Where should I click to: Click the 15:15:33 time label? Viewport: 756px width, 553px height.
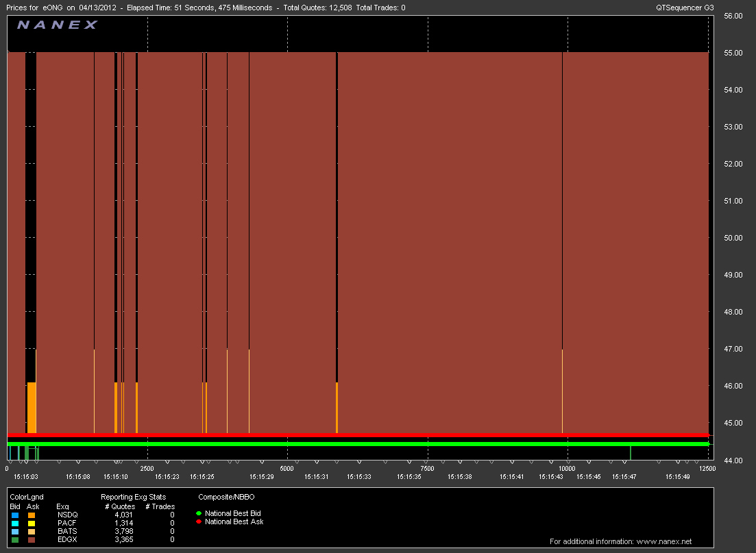coord(358,477)
